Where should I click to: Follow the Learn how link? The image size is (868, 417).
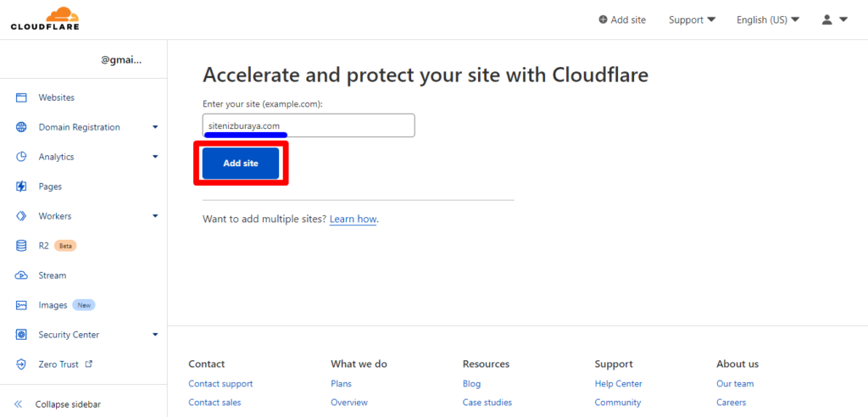tap(353, 219)
